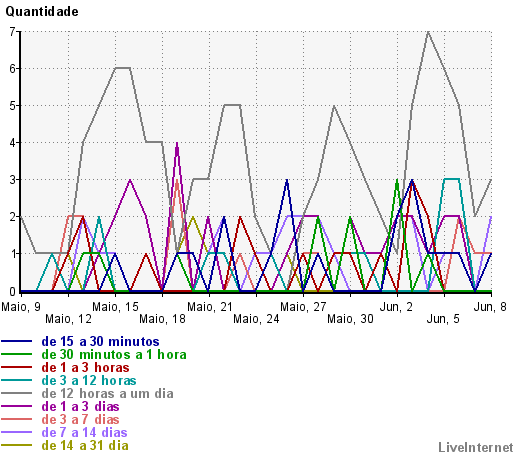The height and width of the screenshot is (457, 520).
Task: Click the y-axis value 0
Action: [13, 292]
